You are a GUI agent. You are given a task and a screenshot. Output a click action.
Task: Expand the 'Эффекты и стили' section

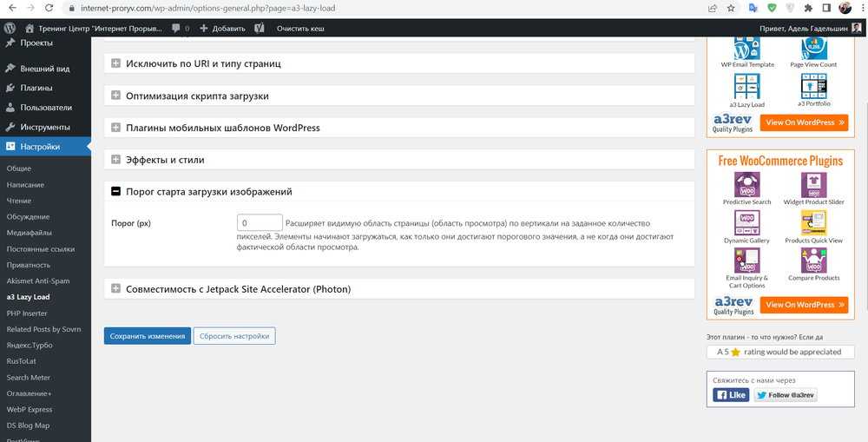coord(115,160)
